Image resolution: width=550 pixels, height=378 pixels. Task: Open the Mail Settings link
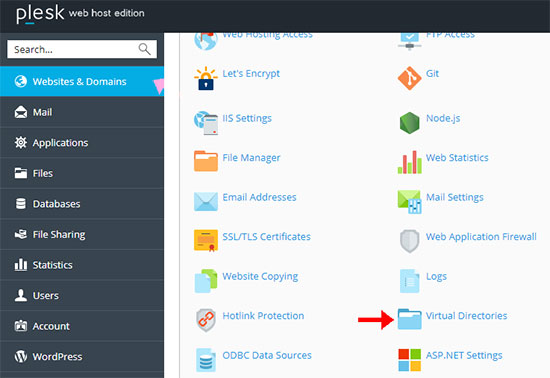455,197
